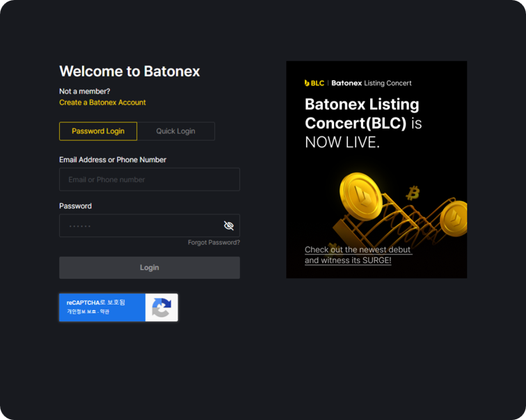The height and width of the screenshot is (420, 526).
Task: Click the Batonex Listing Concert banner headline
Action: [x=363, y=123]
